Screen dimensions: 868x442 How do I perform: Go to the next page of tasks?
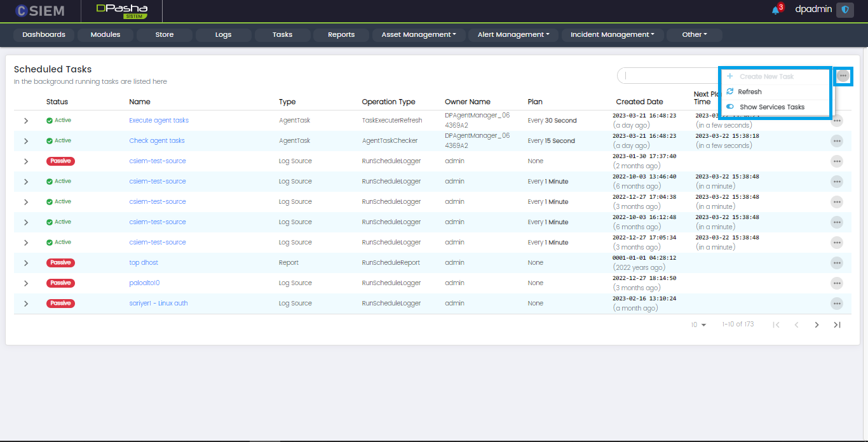point(817,325)
